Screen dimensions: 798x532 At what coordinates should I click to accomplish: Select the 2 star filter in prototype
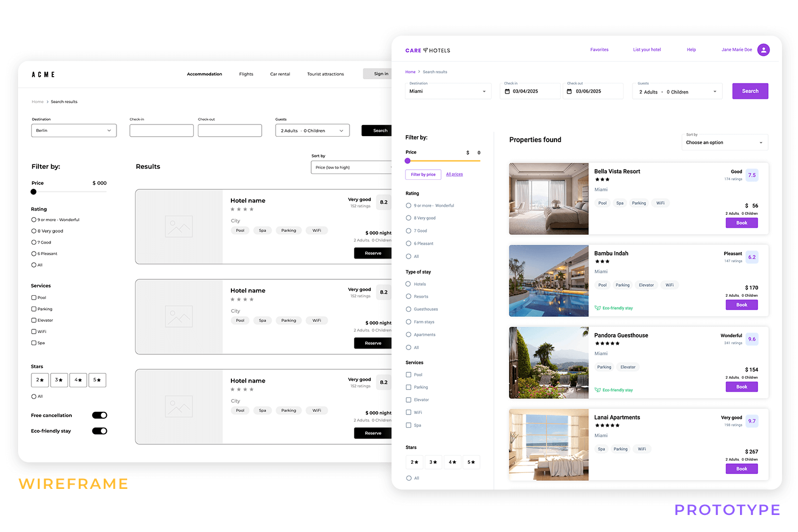[414, 462]
